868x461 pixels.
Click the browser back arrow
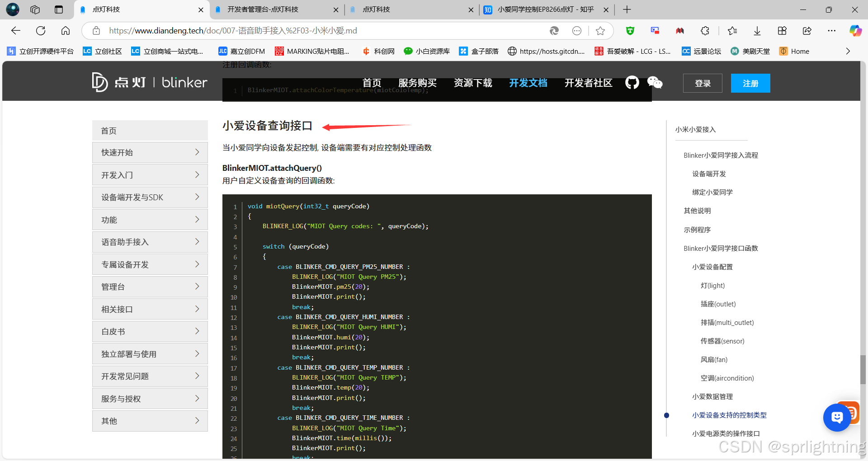click(x=16, y=31)
